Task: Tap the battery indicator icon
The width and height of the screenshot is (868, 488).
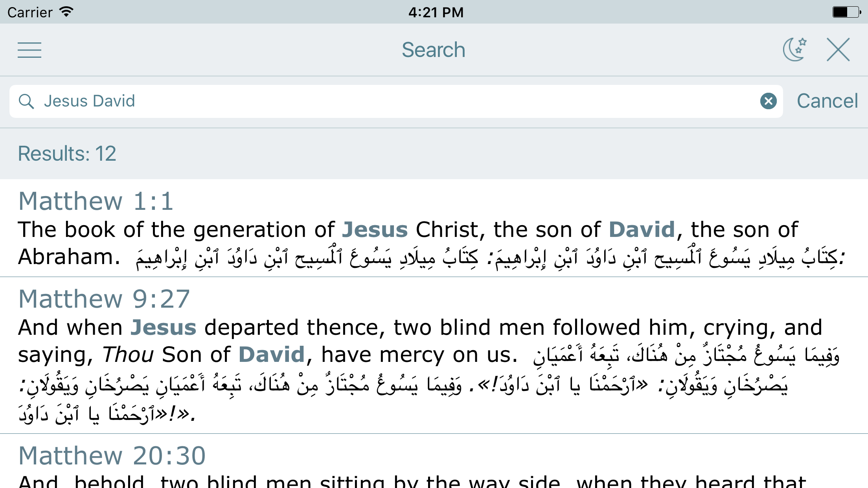Action: pyautogui.click(x=846, y=12)
